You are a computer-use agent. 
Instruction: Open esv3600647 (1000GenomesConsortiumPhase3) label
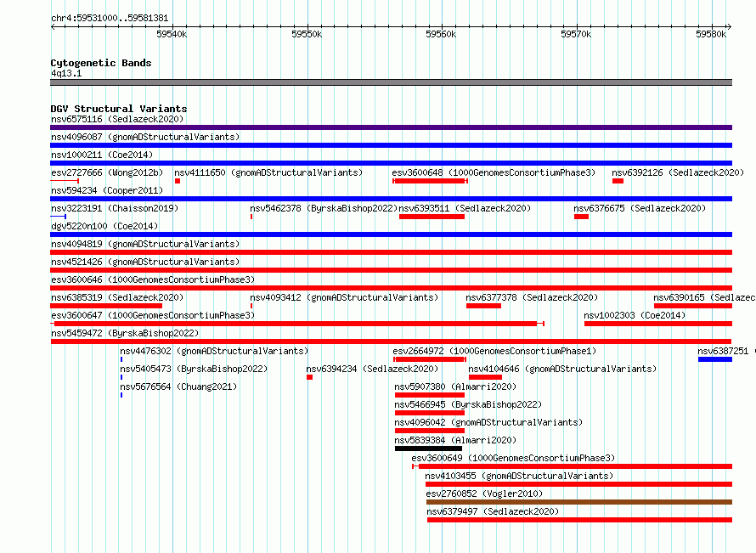click(153, 315)
